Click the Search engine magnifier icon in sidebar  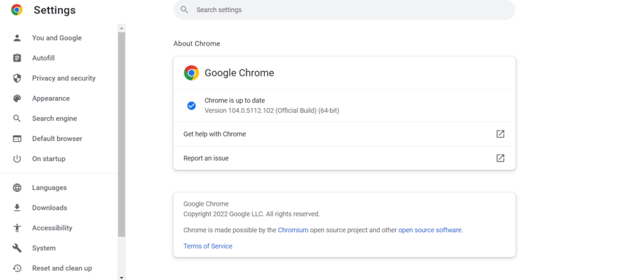click(17, 118)
